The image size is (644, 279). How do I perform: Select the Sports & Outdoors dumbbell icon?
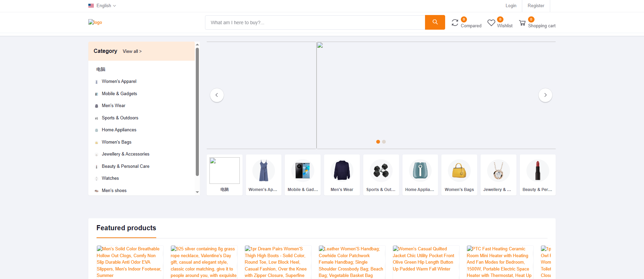point(381,171)
